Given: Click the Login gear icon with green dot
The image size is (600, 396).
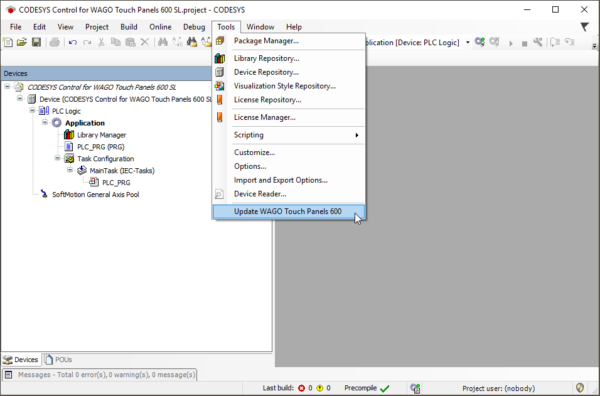Looking at the screenshot, I should click(480, 42).
